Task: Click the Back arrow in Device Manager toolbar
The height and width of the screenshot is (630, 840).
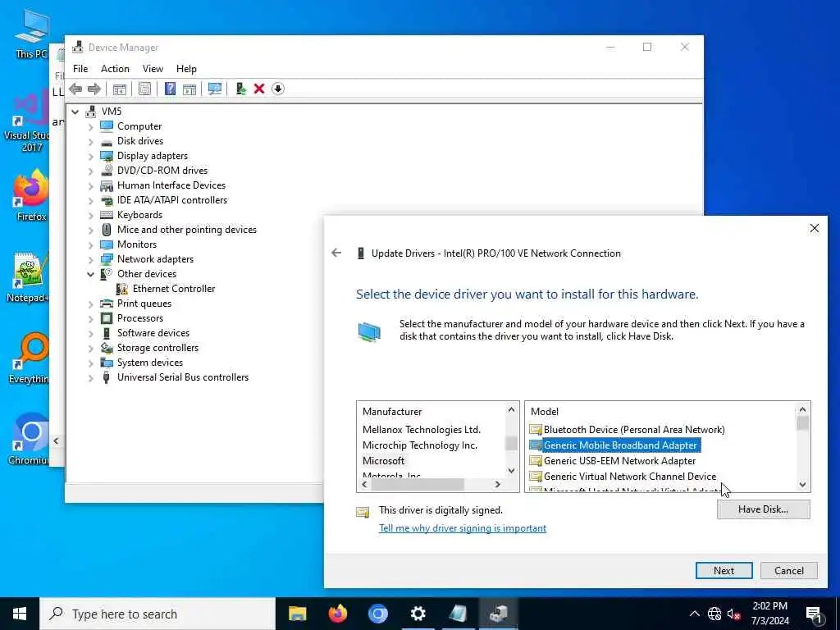Action: point(75,89)
